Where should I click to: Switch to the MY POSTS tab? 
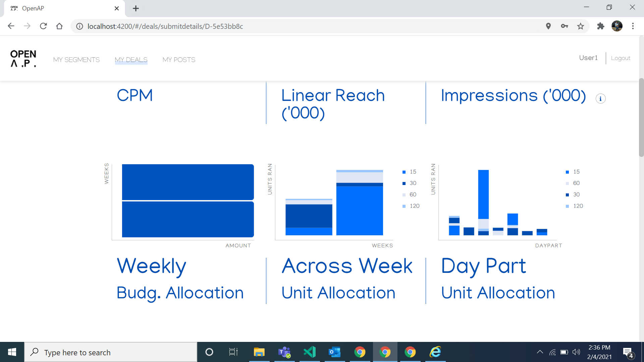tap(179, 60)
